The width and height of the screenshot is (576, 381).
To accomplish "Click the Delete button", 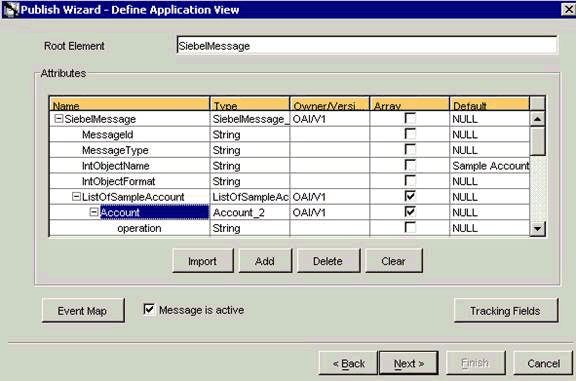I will [x=328, y=261].
